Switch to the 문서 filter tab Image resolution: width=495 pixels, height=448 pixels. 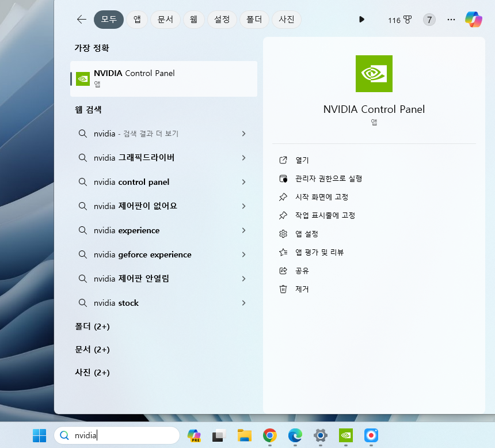point(165,20)
